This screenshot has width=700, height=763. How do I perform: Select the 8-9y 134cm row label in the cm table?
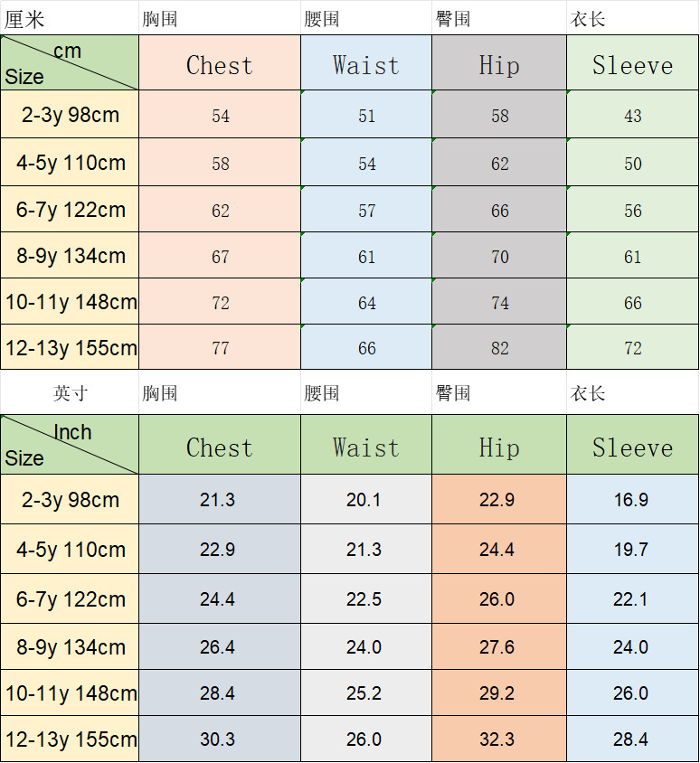[71, 256]
